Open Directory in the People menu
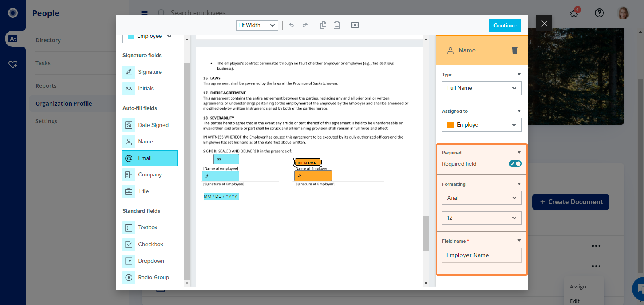 pos(48,40)
